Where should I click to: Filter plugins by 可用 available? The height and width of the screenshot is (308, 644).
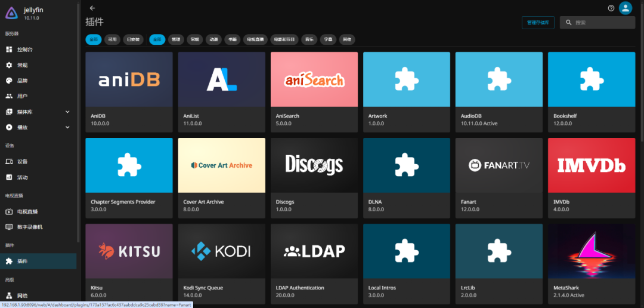tap(112, 39)
